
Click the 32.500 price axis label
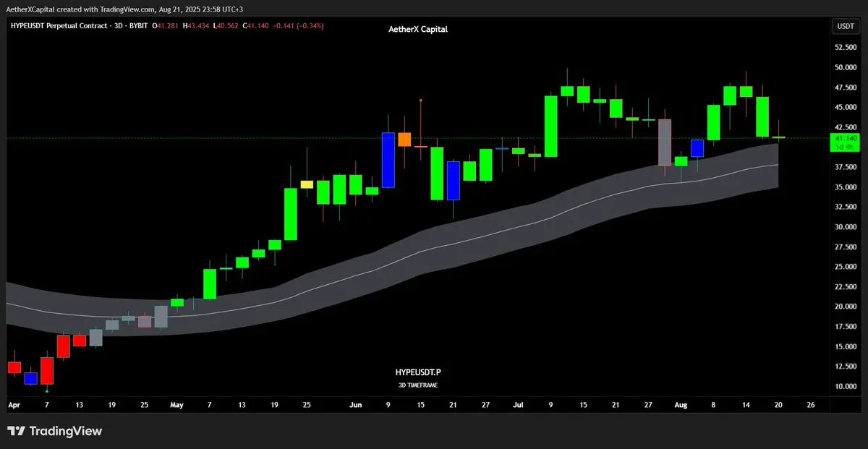(846, 207)
